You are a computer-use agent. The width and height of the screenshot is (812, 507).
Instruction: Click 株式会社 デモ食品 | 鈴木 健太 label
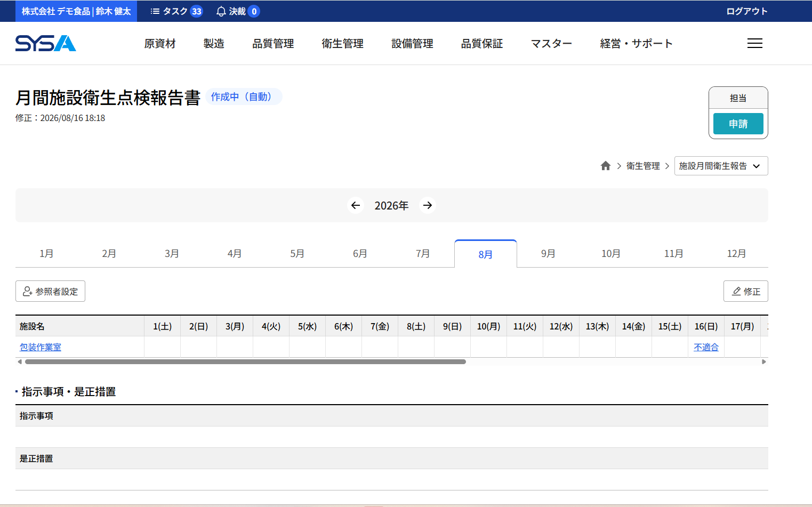click(x=76, y=11)
